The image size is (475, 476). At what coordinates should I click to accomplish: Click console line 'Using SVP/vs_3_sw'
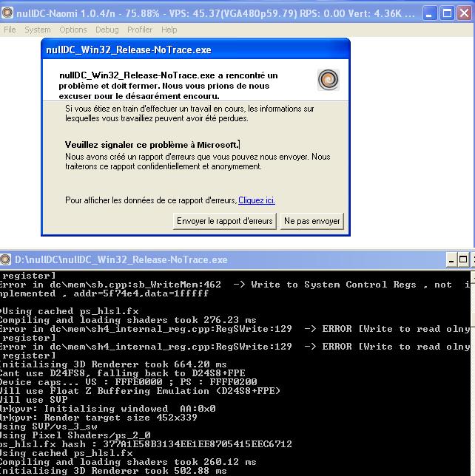pos(49,426)
